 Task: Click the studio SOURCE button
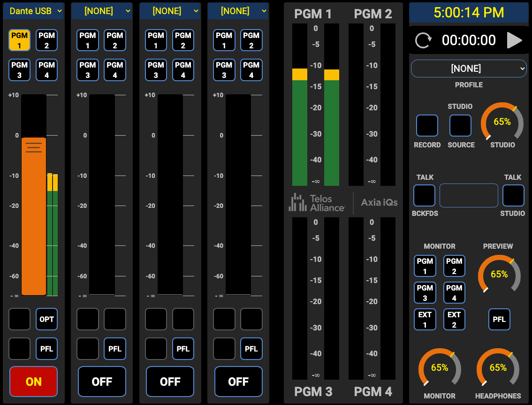point(460,126)
